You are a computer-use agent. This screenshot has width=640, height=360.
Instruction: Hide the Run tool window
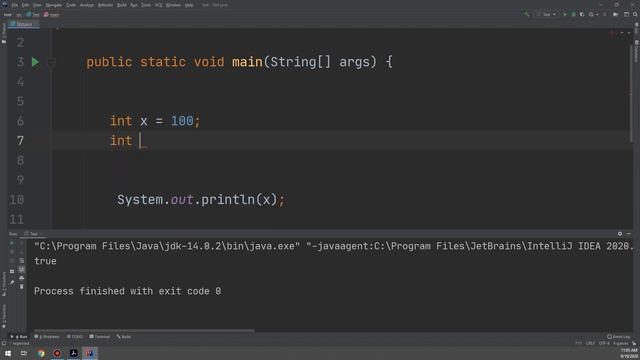click(629, 233)
